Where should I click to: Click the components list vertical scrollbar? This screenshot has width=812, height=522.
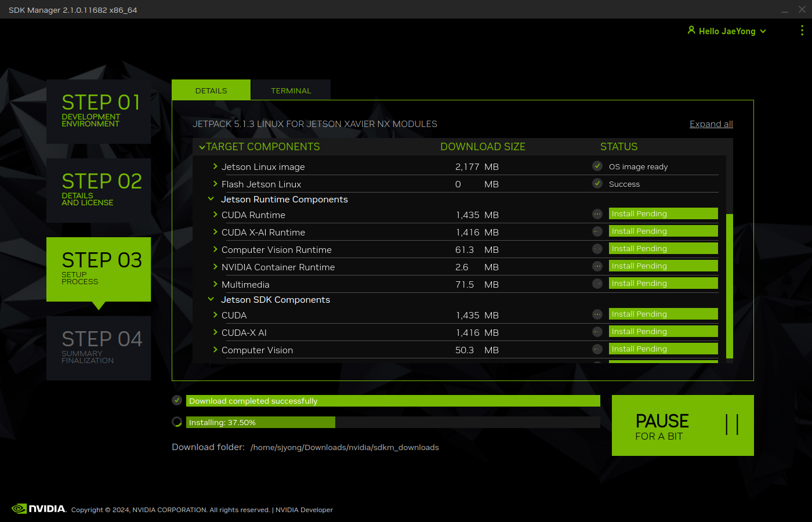click(x=730, y=286)
